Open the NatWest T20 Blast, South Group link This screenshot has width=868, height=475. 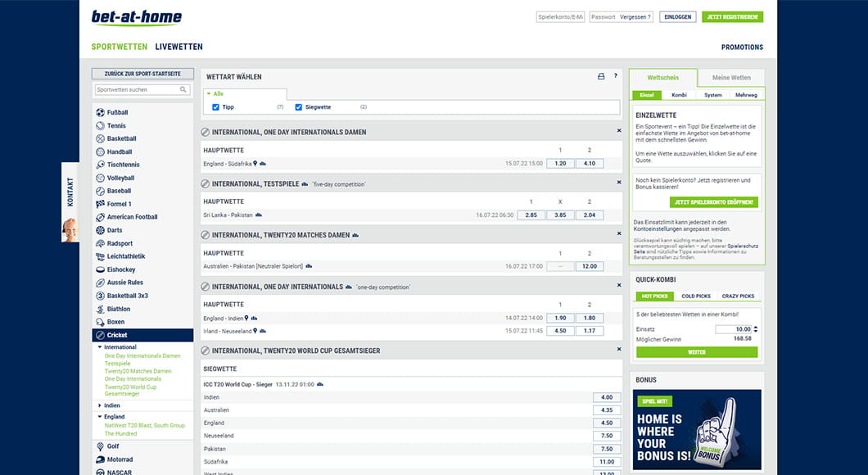(x=144, y=426)
